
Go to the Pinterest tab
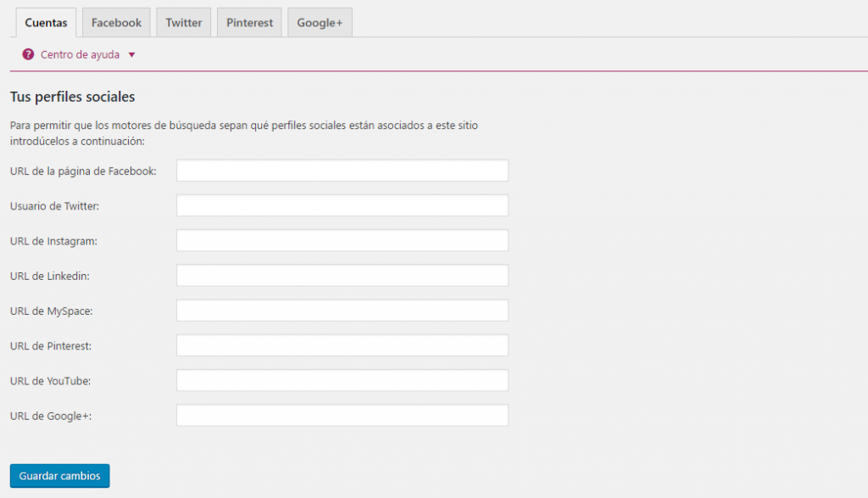pyautogui.click(x=249, y=23)
